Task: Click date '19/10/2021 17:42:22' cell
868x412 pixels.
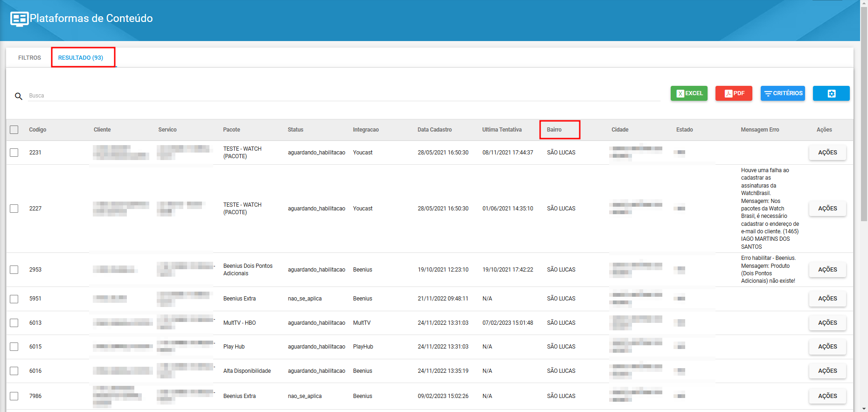Action: (x=507, y=270)
